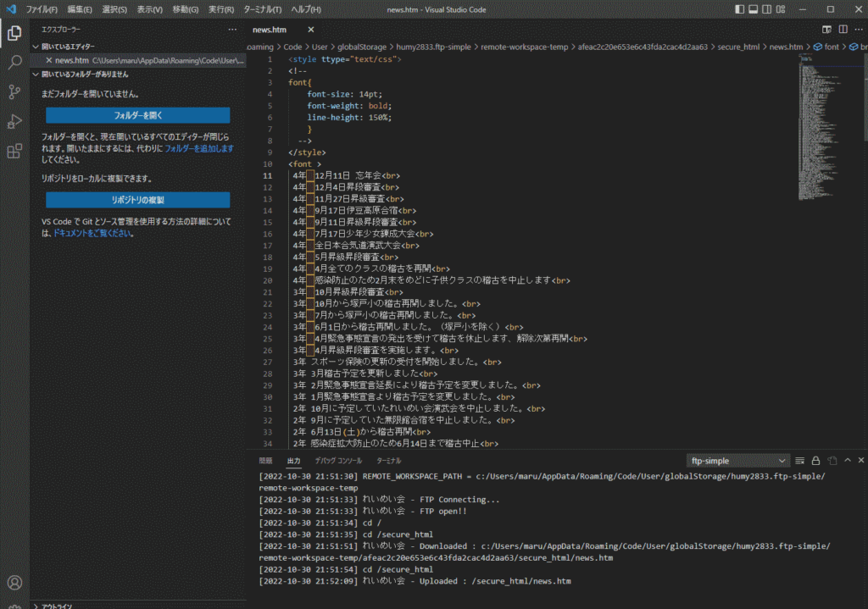Switch to the デバッグ コンソール panel tab
This screenshot has height=609, width=868.
pyautogui.click(x=337, y=461)
